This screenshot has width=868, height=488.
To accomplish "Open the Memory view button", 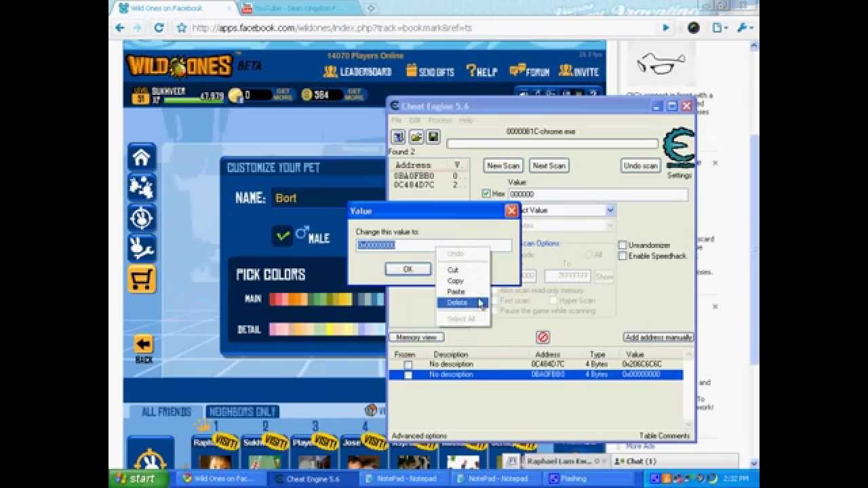I will pos(416,338).
